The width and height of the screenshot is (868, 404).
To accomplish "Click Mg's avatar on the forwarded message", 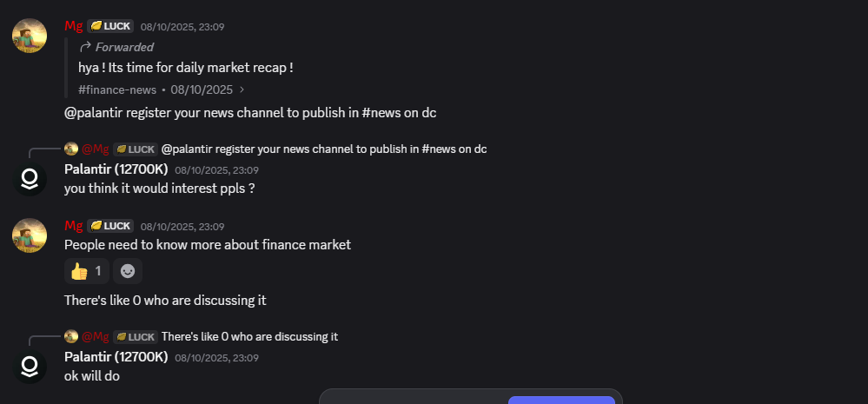I will [30, 36].
